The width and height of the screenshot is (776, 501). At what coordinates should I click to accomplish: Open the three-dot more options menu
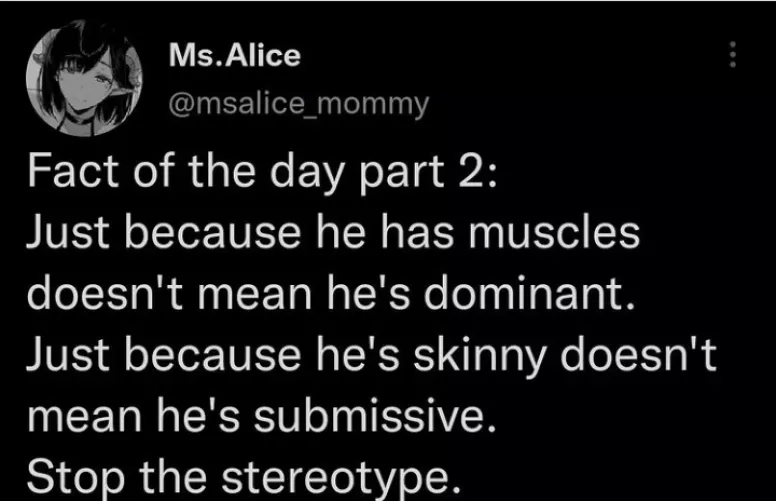pos(733,53)
